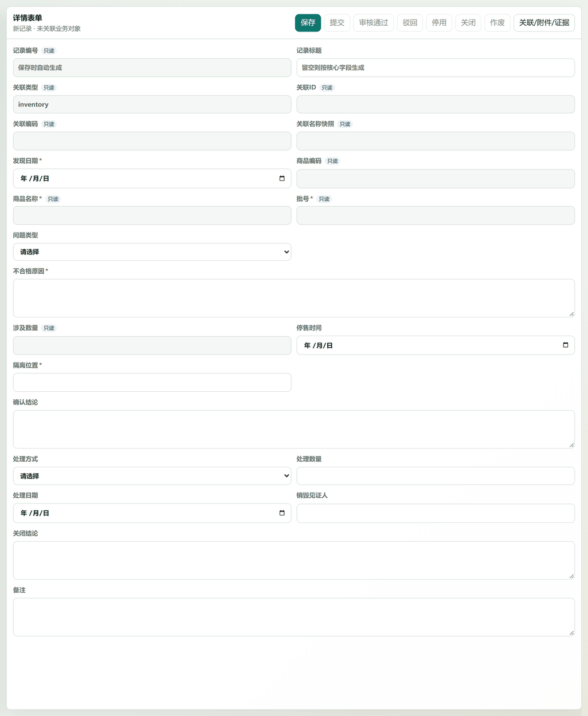Select the read-only 关联名称快照 field
The image size is (588, 716).
[x=436, y=141]
